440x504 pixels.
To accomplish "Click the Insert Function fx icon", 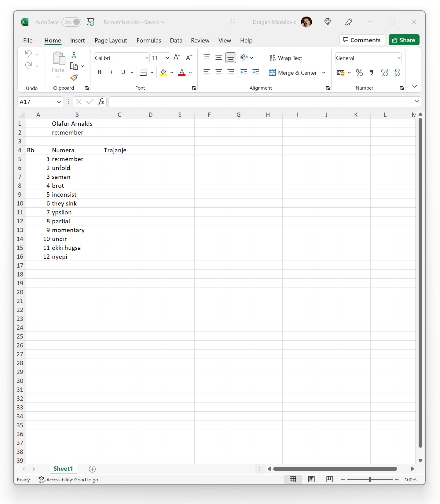I will point(101,102).
